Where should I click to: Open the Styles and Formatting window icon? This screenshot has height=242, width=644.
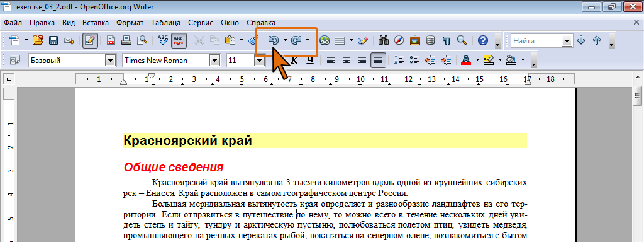[15, 60]
